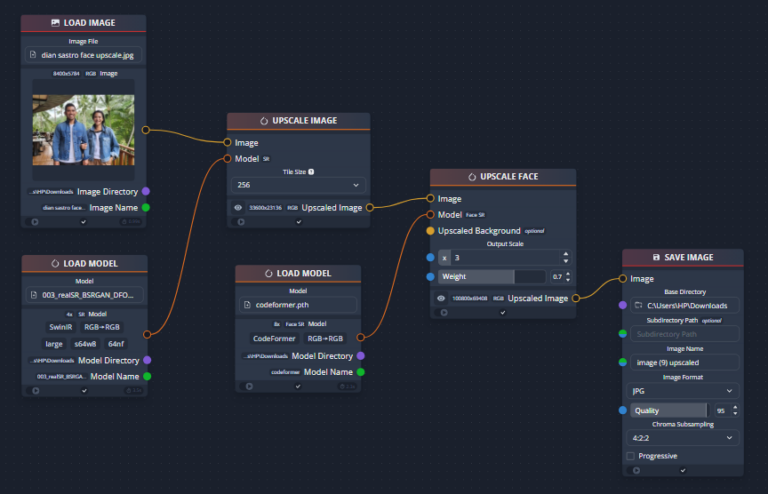
Task: Open the Tile Size dropdown showing 256
Action: click(x=298, y=185)
